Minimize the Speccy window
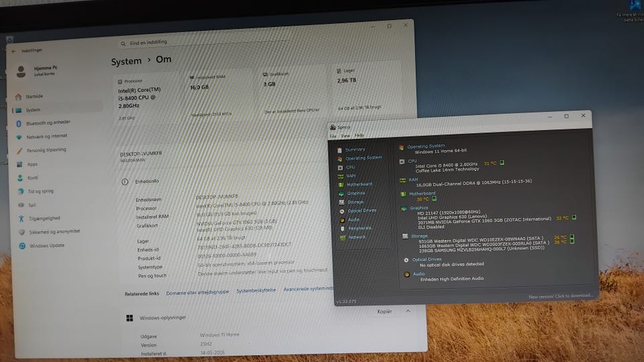Image resolution: width=644 pixels, height=362 pixels. [549, 117]
